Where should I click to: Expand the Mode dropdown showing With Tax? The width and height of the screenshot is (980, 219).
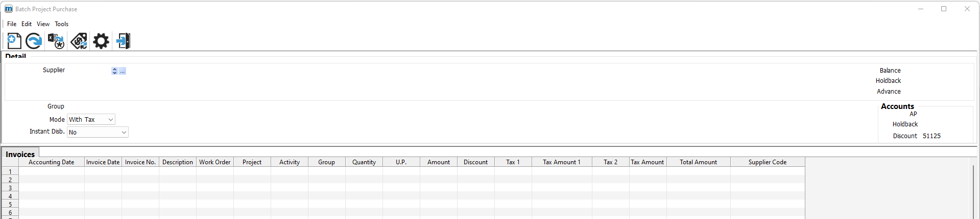tap(91, 119)
